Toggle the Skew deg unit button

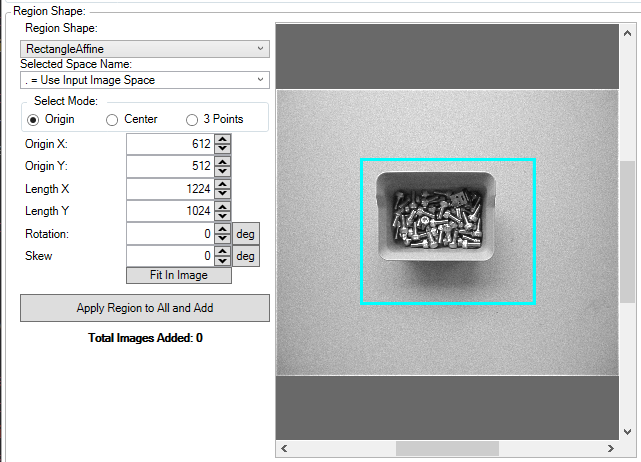click(246, 256)
